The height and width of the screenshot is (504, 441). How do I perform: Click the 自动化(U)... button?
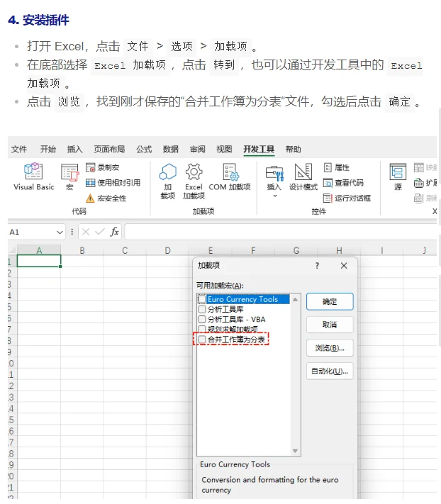(330, 371)
